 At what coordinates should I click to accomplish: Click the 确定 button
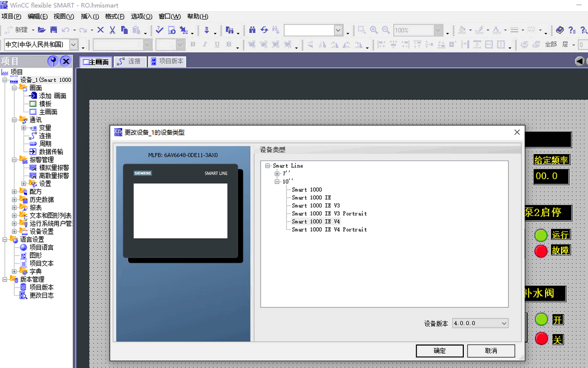(x=439, y=351)
